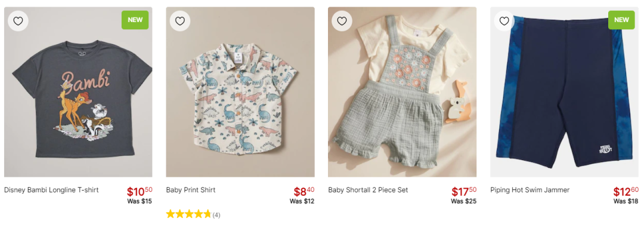This screenshot has height=230, width=644.
Task: Favorite the Disney Bambi T-shirt with heart icon
Action: tap(18, 21)
